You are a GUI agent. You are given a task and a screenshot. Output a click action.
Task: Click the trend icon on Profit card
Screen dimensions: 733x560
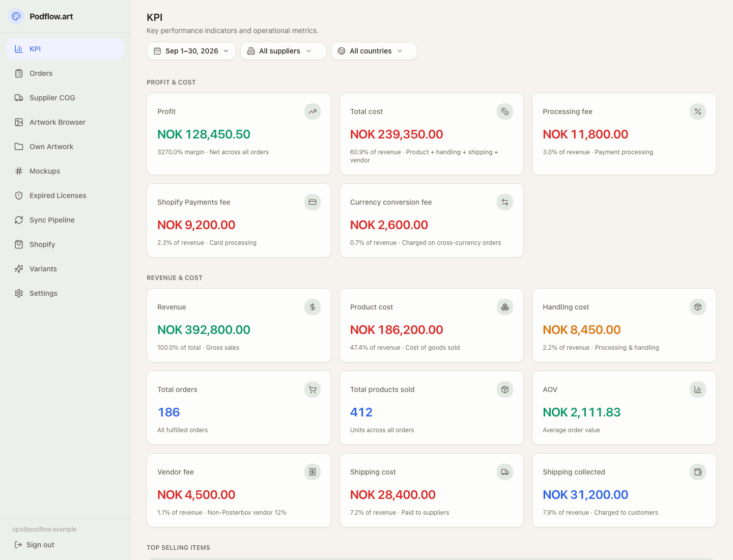tap(313, 111)
